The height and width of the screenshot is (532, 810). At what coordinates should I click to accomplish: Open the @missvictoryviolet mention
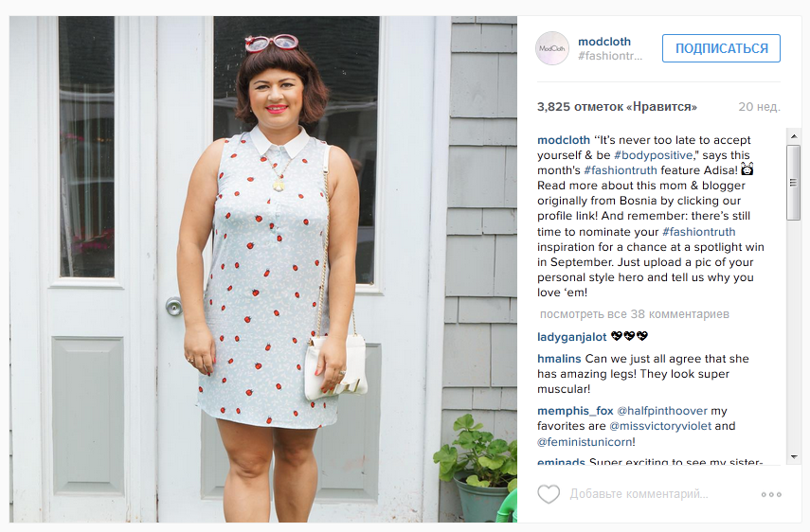pyautogui.click(x=660, y=426)
